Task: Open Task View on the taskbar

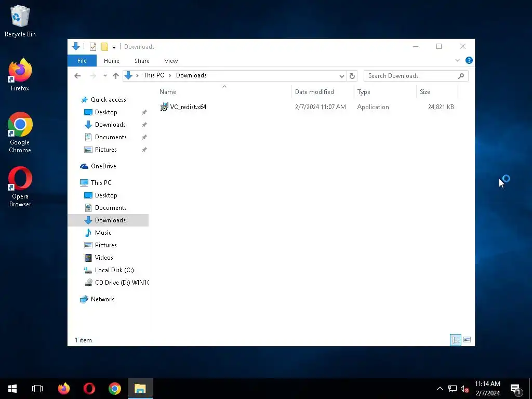Action: pyautogui.click(x=37, y=389)
